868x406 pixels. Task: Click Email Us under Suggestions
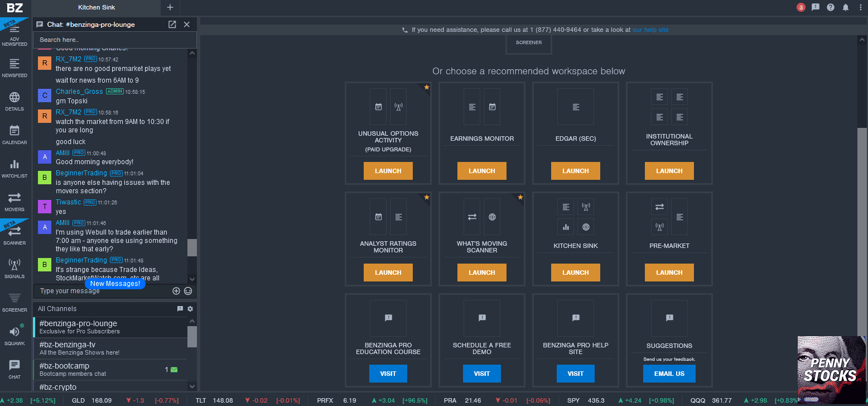click(669, 374)
